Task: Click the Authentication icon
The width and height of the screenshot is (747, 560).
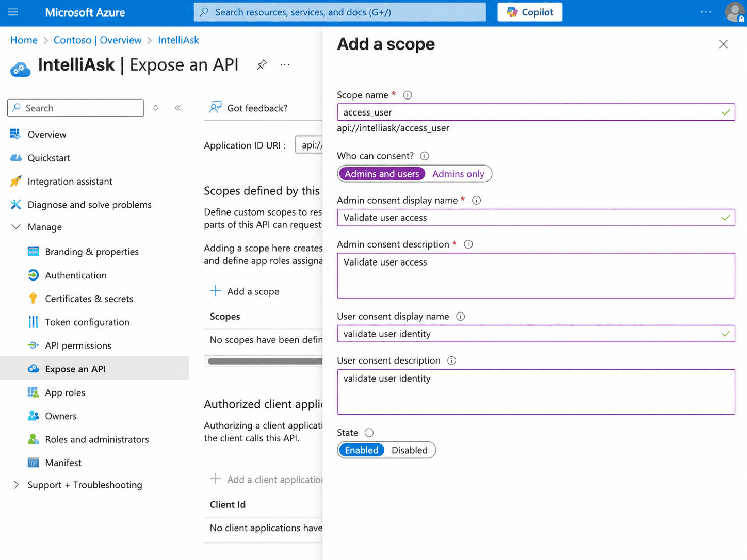Action: [34, 275]
